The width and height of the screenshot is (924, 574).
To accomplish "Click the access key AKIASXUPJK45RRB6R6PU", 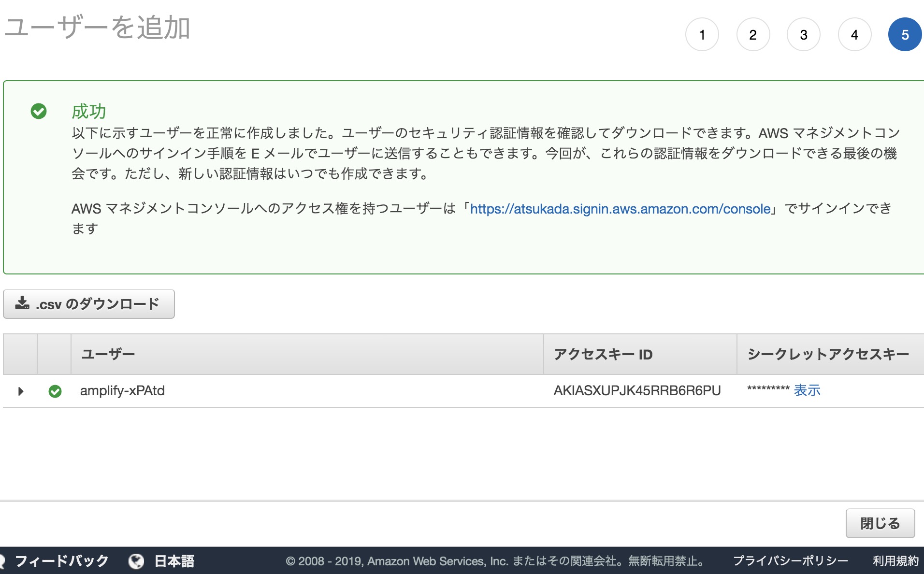I will tap(637, 390).
